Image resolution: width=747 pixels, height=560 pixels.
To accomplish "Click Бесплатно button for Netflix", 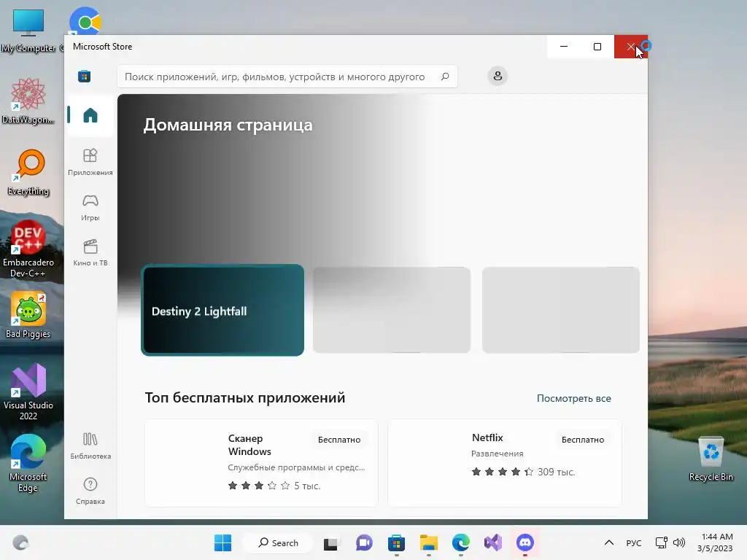I will pos(583,440).
